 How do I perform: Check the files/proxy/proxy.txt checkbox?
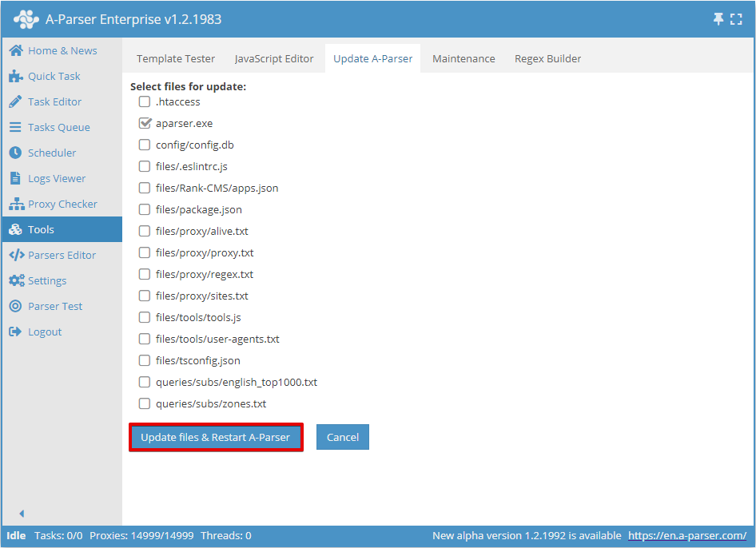[145, 253]
